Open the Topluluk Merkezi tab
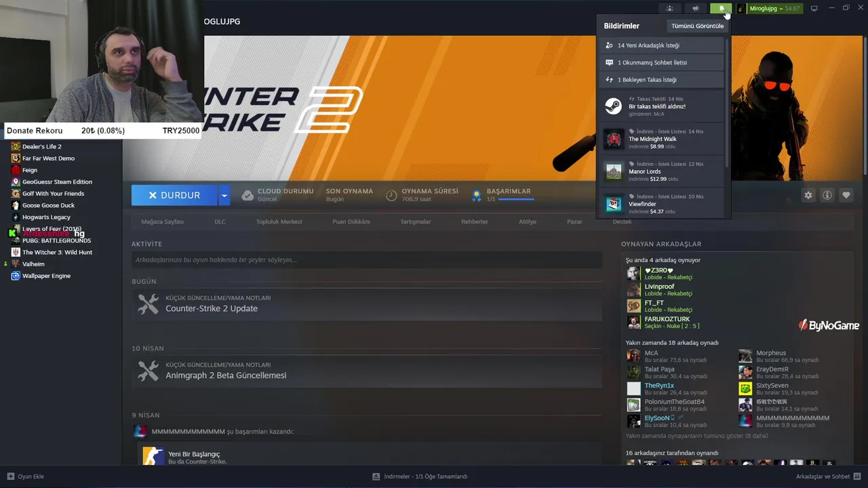The height and width of the screenshot is (488, 868). point(279,222)
